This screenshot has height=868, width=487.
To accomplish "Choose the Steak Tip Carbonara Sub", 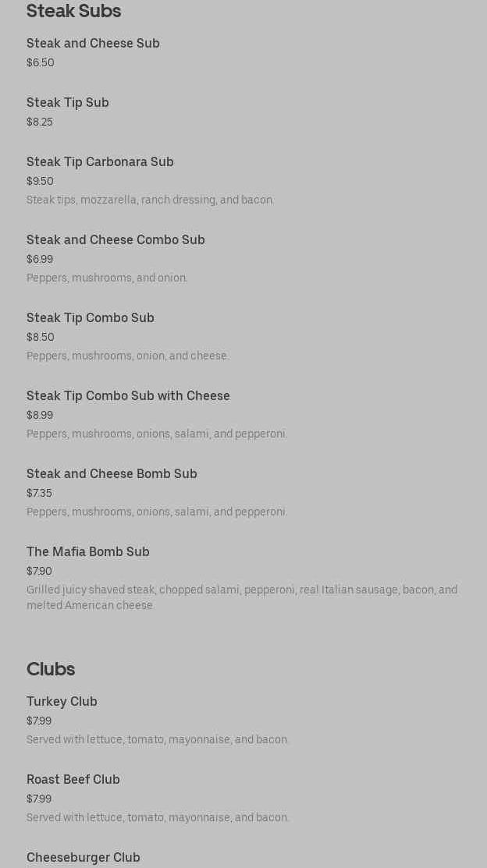I will [100, 162].
